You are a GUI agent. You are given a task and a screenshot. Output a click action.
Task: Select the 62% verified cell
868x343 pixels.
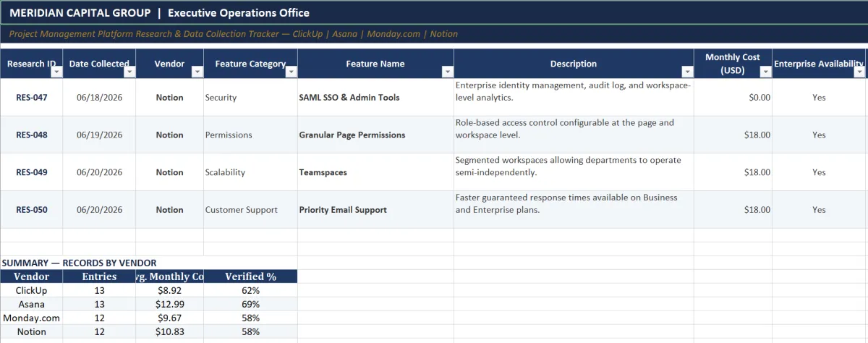click(250, 290)
